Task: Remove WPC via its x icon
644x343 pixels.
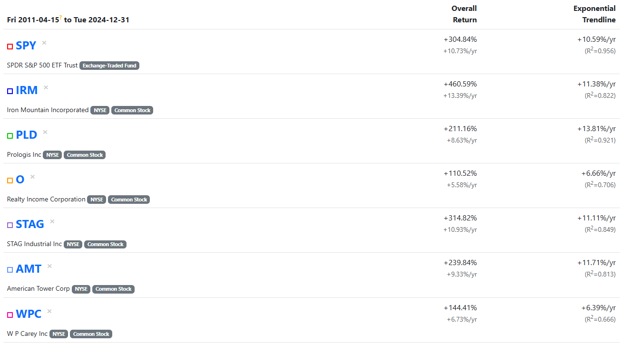Action: click(x=49, y=311)
